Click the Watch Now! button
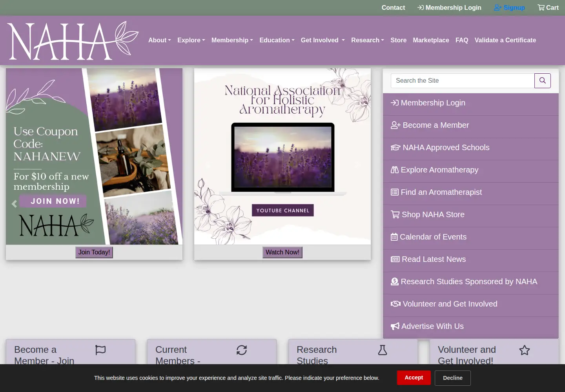The height and width of the screenshot is (392, 565). click(x=282, y=252)
